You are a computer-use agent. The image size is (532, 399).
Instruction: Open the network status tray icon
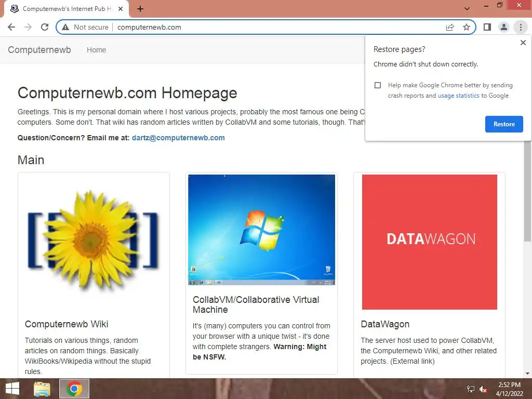click(x=471, y=389)
